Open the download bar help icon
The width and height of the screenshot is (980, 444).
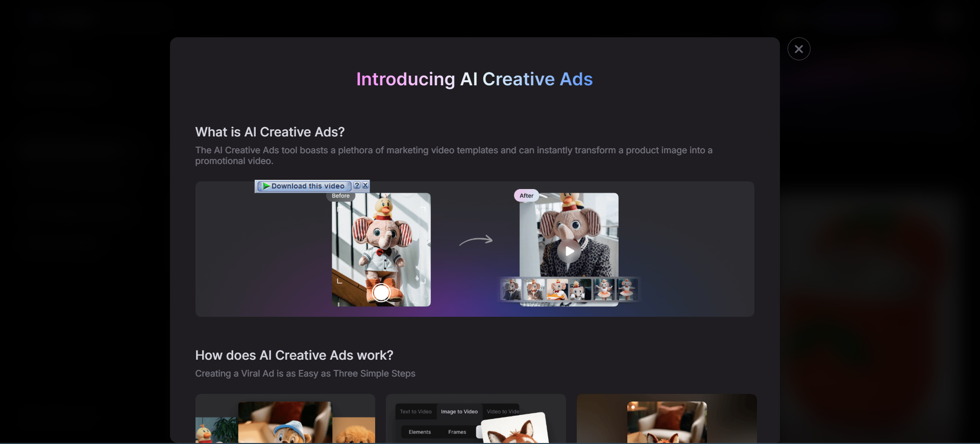(357, 185)
